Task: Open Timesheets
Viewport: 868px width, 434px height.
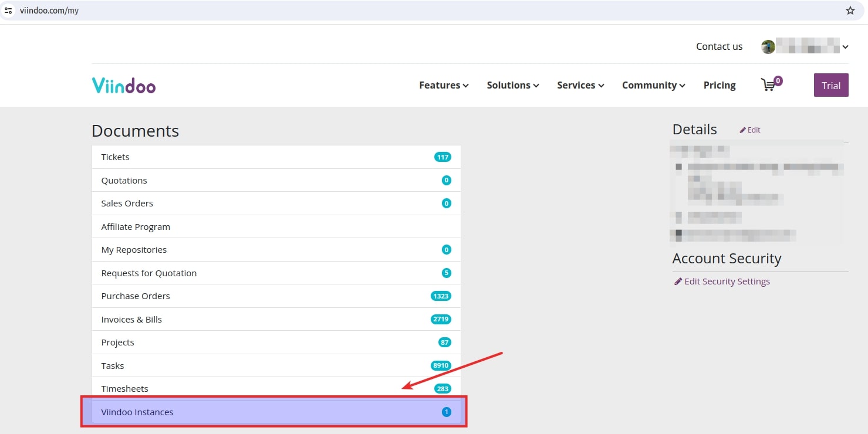Action: pyautogui.click(x=276, y=388)
